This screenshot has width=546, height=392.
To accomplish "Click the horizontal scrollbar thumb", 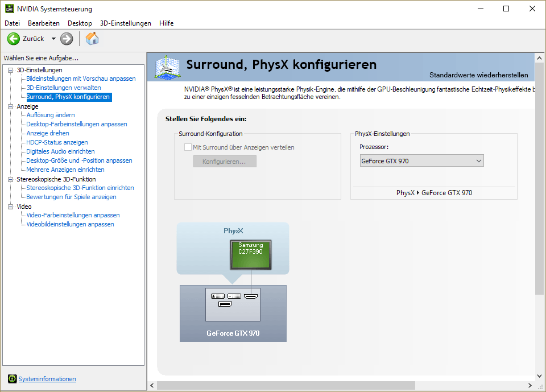I will click(x=286, y=385).
